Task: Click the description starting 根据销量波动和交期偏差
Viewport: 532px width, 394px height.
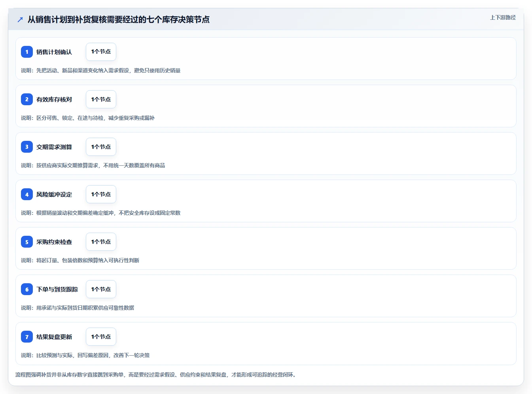Action: point(101,213)
